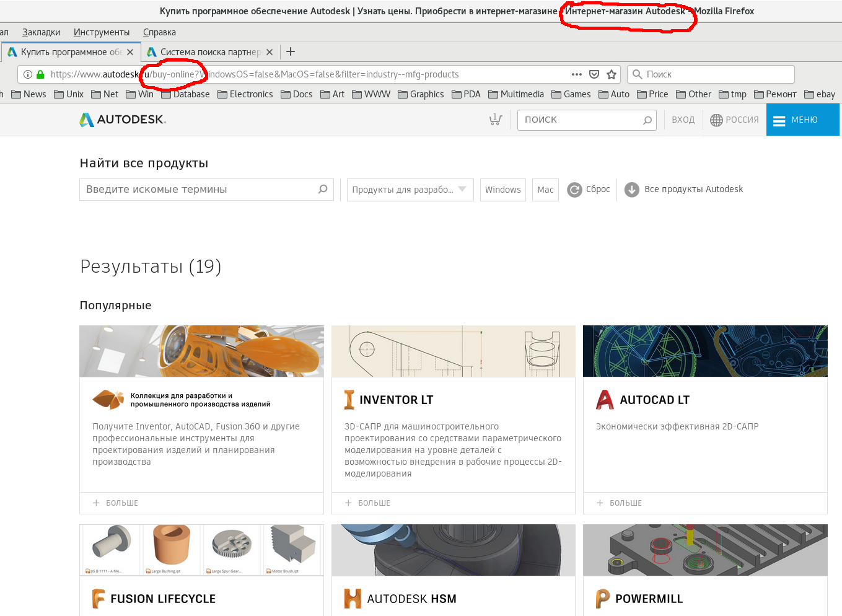Open the AUTOCAD LT product title
This screenshot has height=616, width=842.
click(655, 400)
